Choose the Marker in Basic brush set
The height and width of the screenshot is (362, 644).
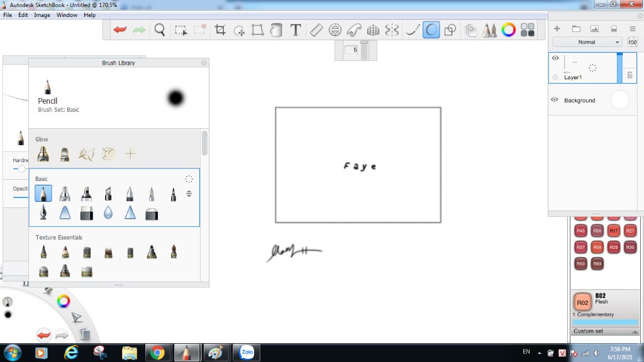coord(86,194)
